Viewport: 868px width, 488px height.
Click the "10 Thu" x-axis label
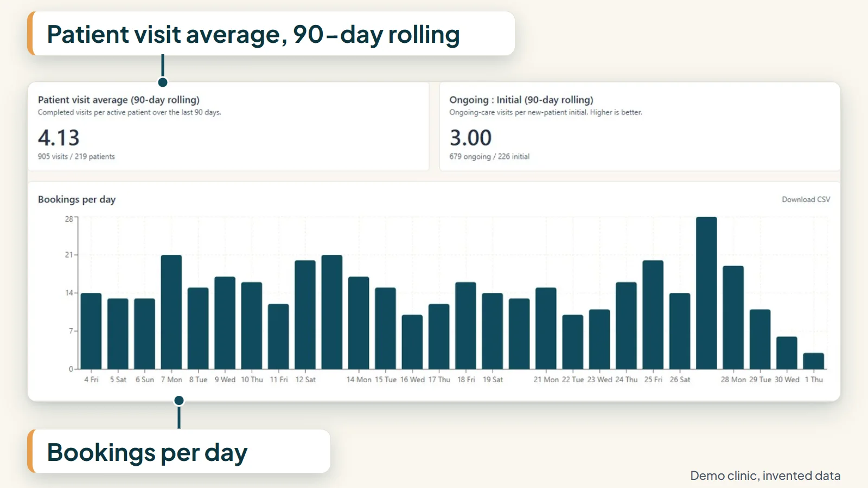[x=252, y=380]
